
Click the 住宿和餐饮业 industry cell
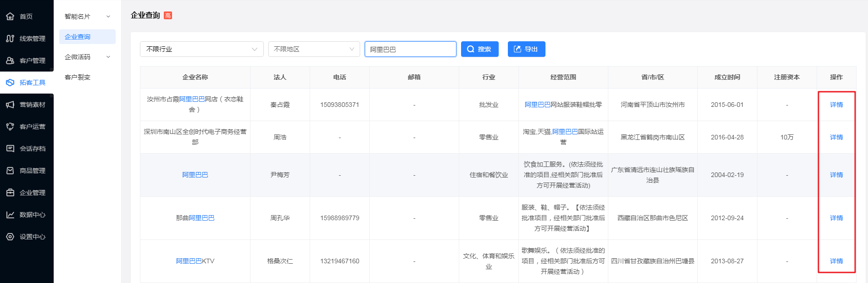click(489, 175)
